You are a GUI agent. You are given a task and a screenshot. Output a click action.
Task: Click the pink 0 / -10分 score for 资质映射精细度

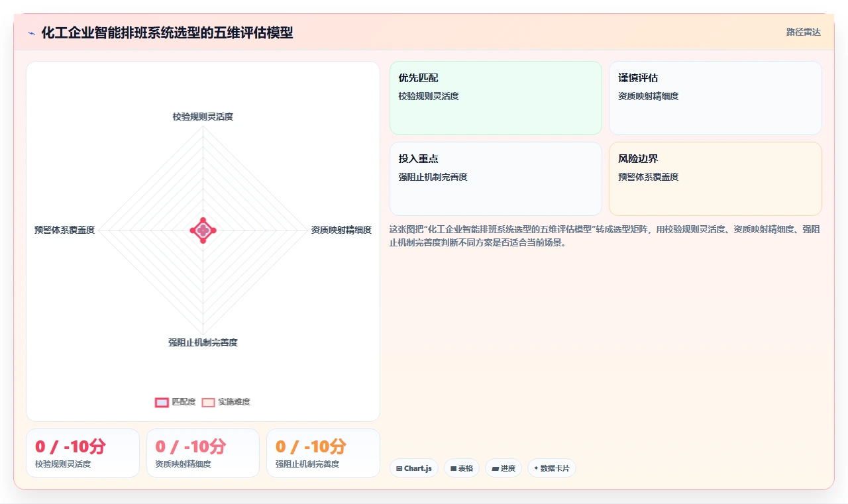(191, 446)
